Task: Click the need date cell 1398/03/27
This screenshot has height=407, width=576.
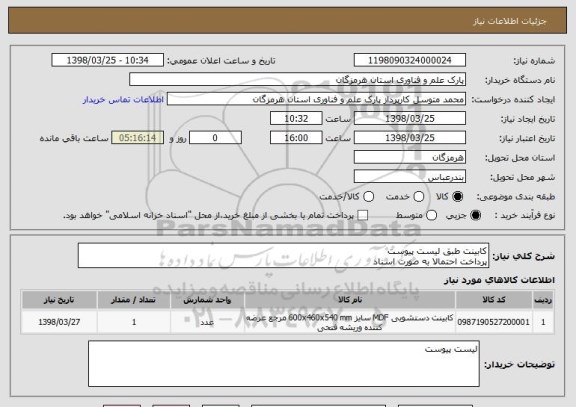Action: (x=59, y=322)
